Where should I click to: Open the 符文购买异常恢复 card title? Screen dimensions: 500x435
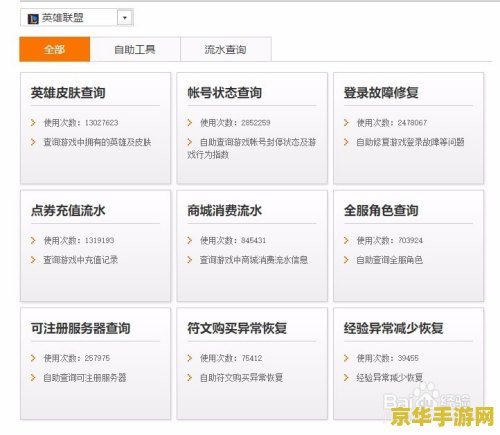click(237, 328)
